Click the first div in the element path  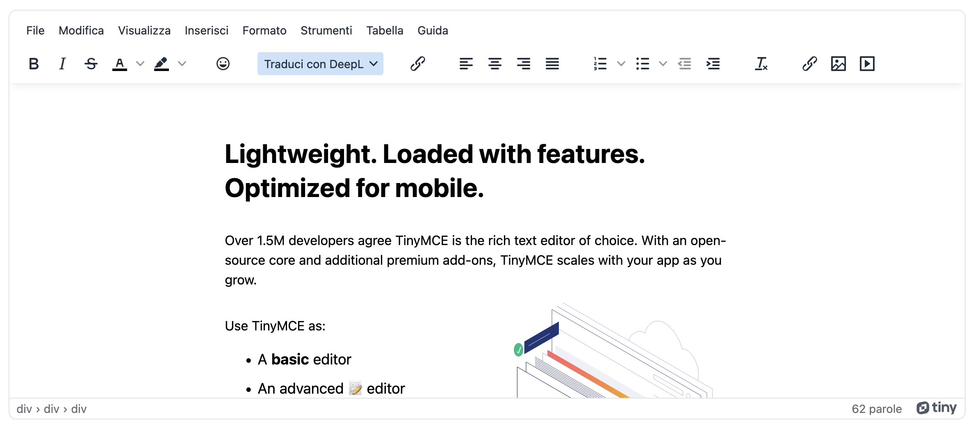[x=24, y=409]
